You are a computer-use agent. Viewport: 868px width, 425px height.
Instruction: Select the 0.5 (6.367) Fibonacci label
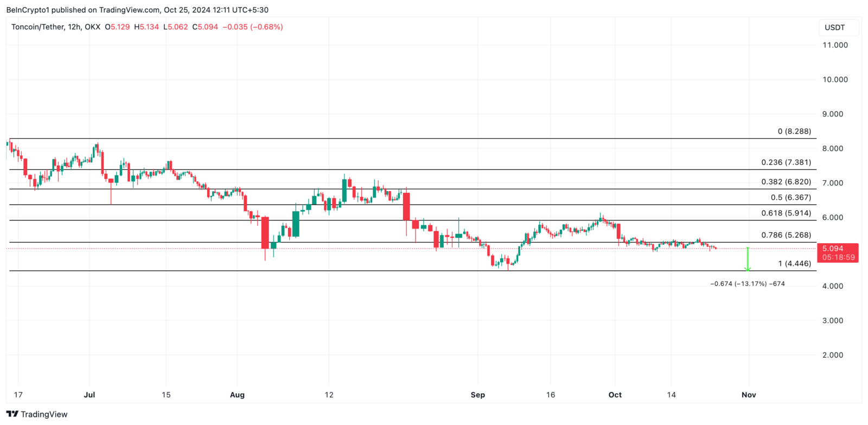(x=791, y=198)
